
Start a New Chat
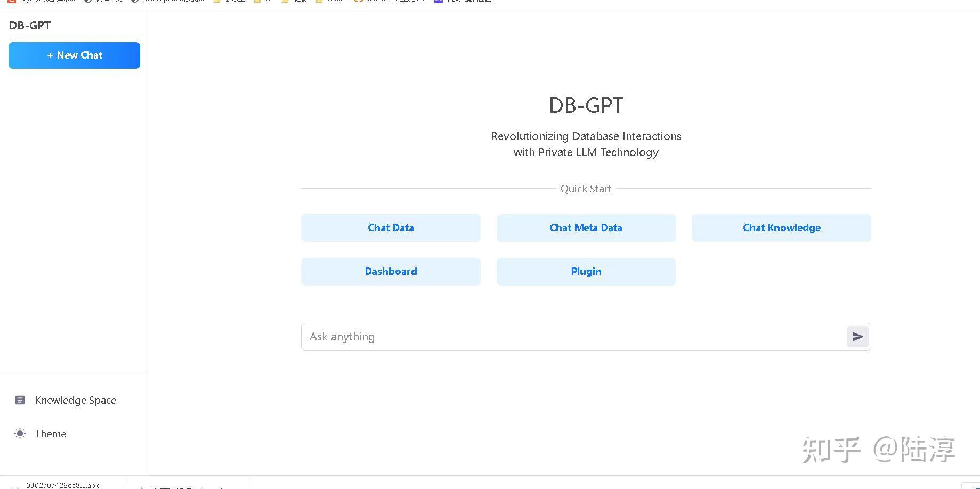coord(74,55)
